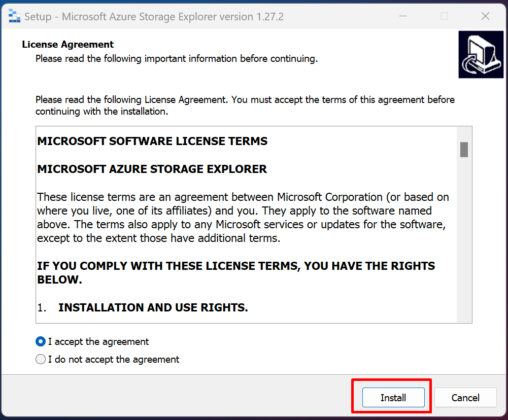Click the scrollbar thumb in the license pane
The width and height of the screenshot is (508, 420).
464,149
